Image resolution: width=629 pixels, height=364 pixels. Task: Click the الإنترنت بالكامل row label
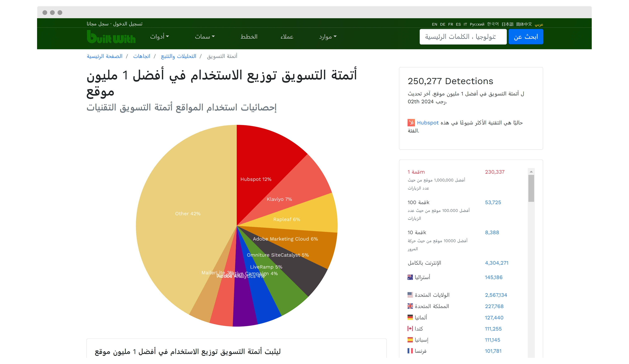pos(424,263)
